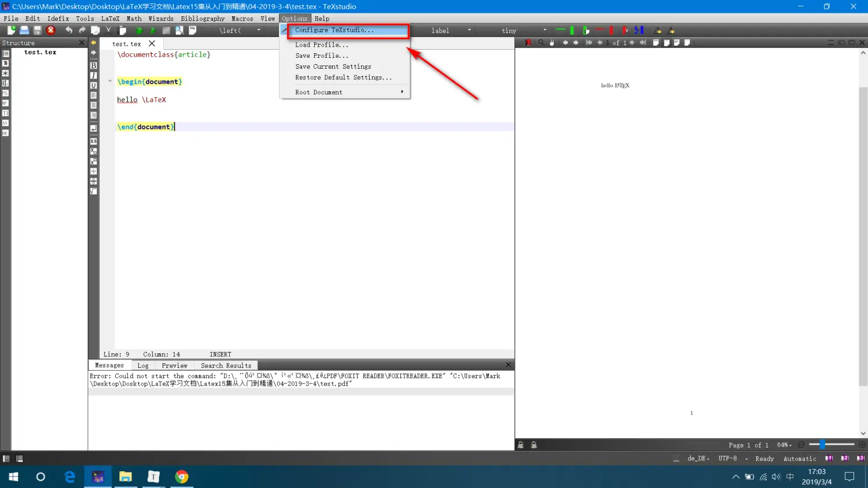The image size is (868, 488).
Task: Open Microsoft Edge from the taskbar
Action: [x=70, y=476]
